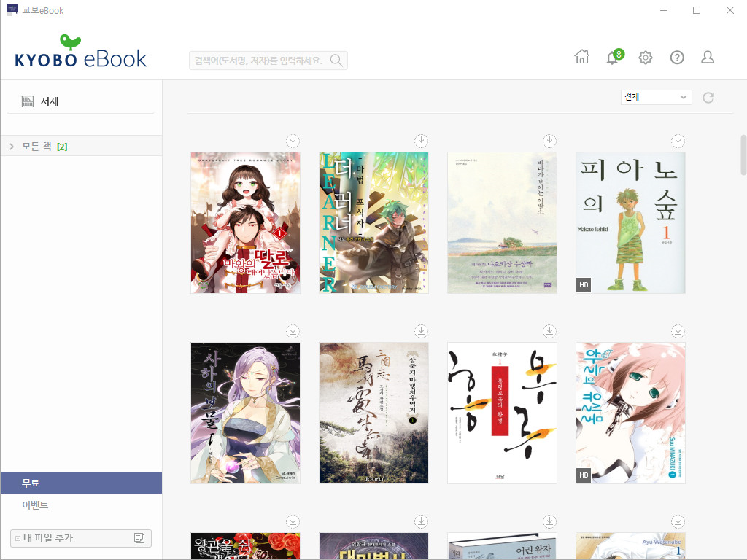This screenshot has width=747, height=560.
Task: Click the search magnifier icon
Action: [336, 61]
